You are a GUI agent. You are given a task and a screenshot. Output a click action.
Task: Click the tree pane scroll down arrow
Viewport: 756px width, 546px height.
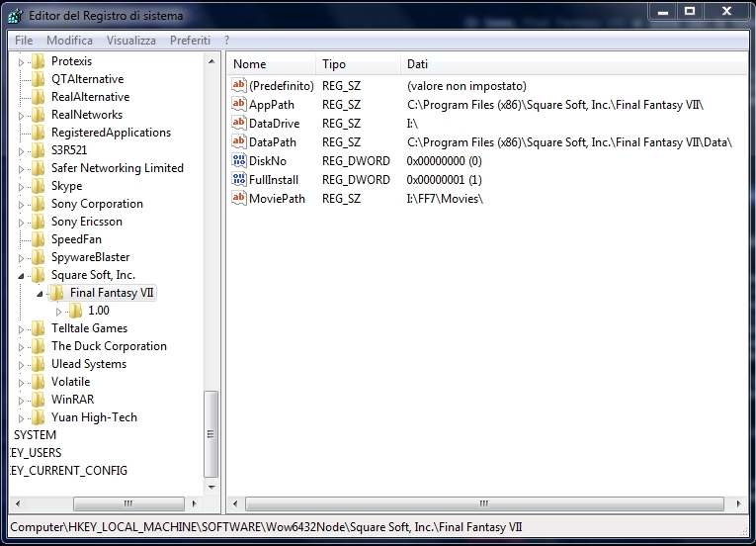211,487
